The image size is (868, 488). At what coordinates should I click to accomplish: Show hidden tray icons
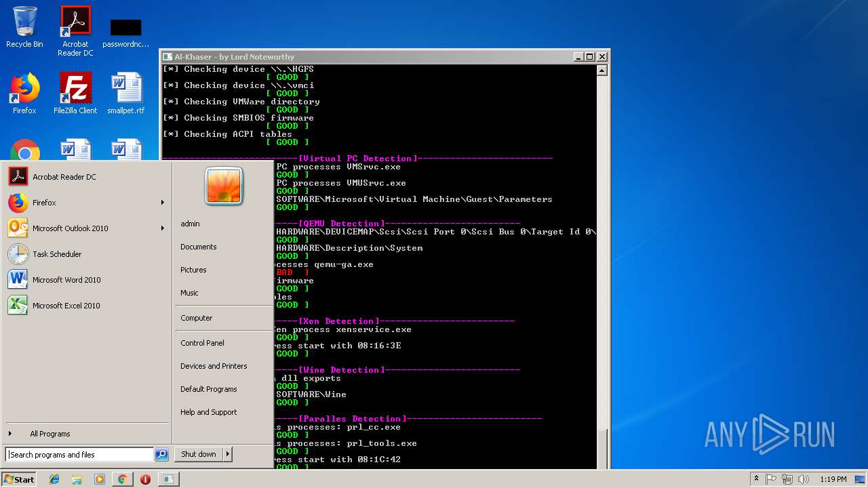tap(757, 479)
